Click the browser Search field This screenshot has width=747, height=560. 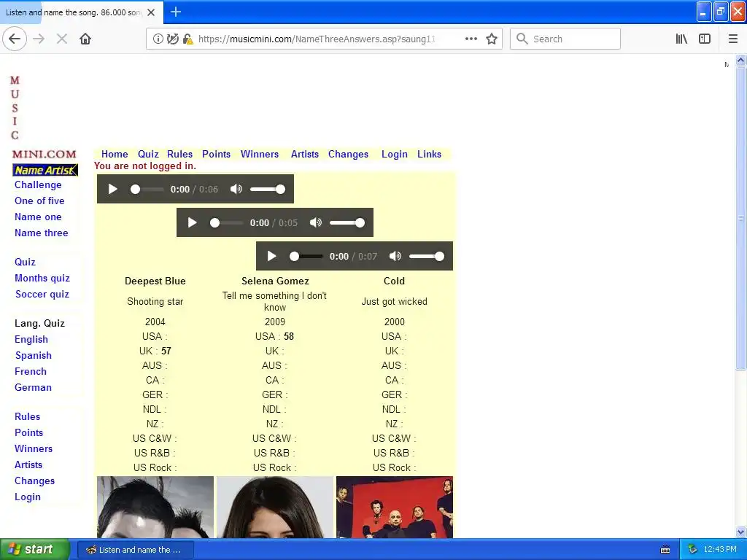[565, 39]
